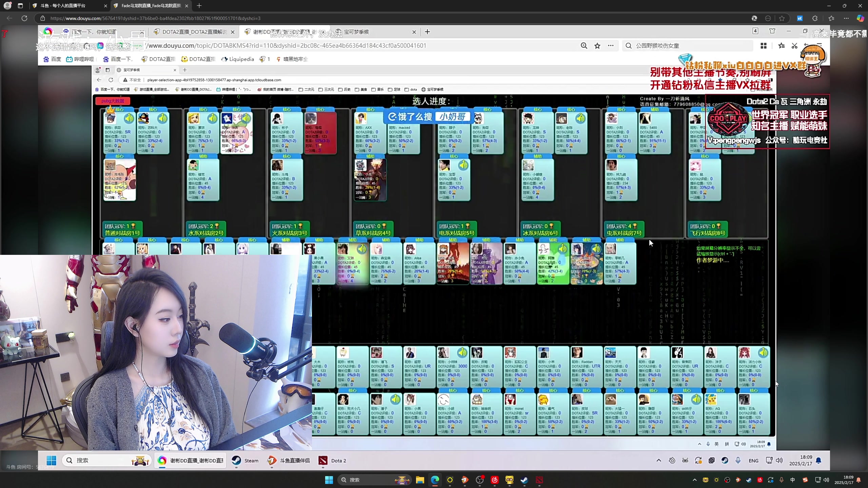868x488 pixels.
Task: Click the 火系对战房3号 team label
Action: point(289,233)
